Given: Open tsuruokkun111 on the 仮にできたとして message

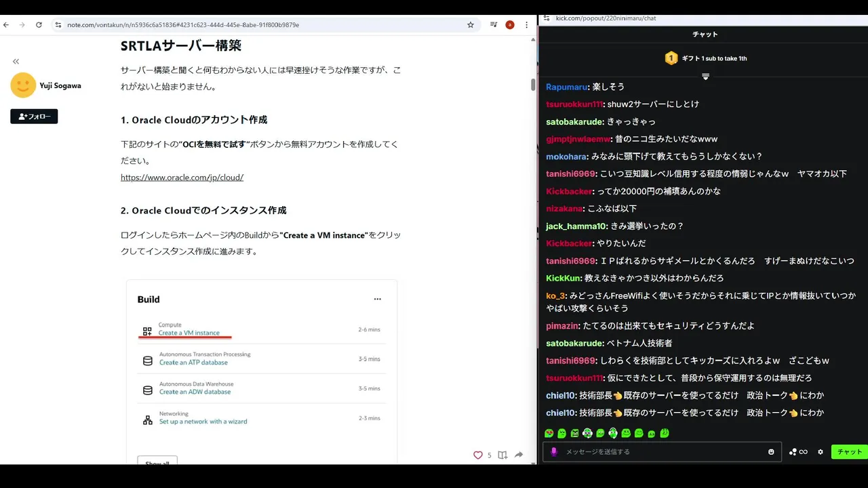Looking at the screenshot, I should pyautogui.click(x=574, y=378).
